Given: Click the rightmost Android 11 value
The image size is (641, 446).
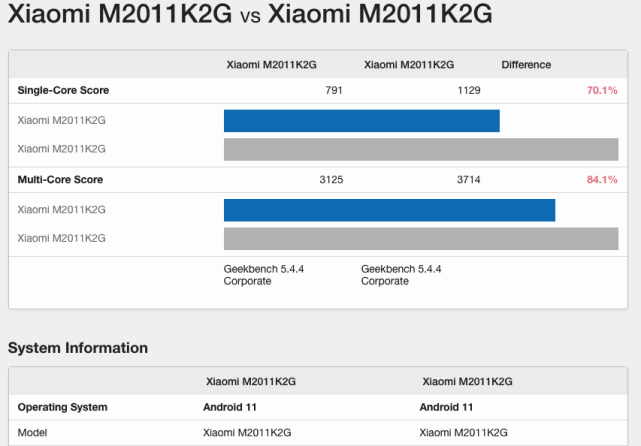Looking at the screenshot, I should click(447, 407).
